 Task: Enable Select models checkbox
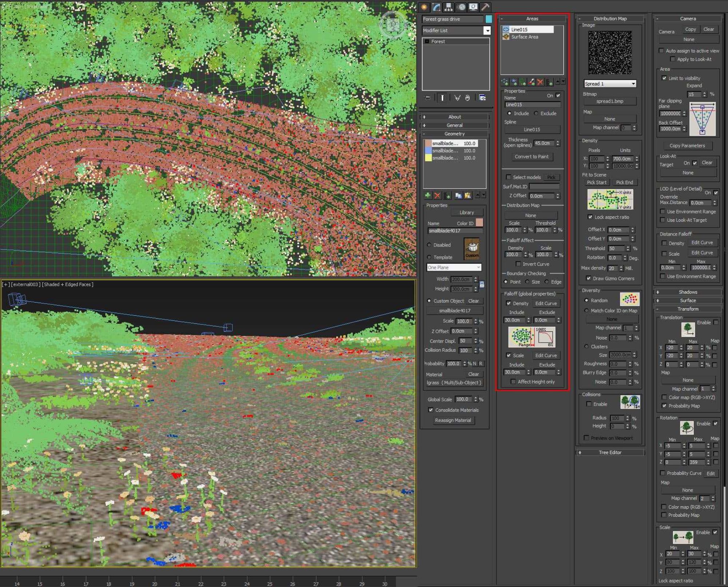click(509, 177)
